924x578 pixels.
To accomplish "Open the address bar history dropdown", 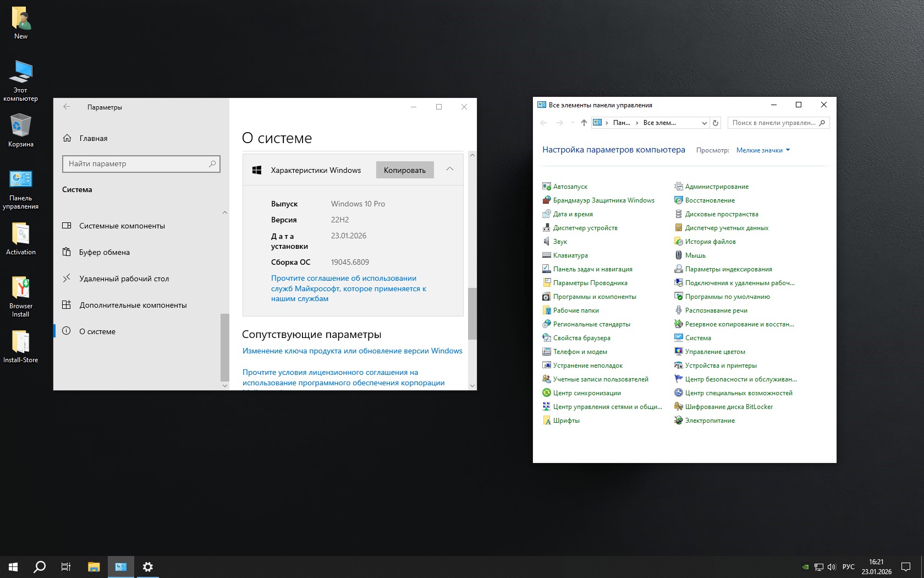I will [x=704, y=123].
